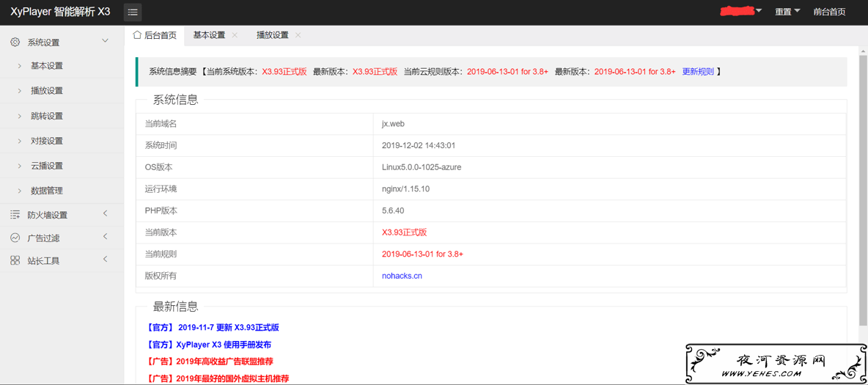Click the 当前规则 row's 2019-06-13-01 value
Screen dimensions: 868x385
click(x=422, y=254)
